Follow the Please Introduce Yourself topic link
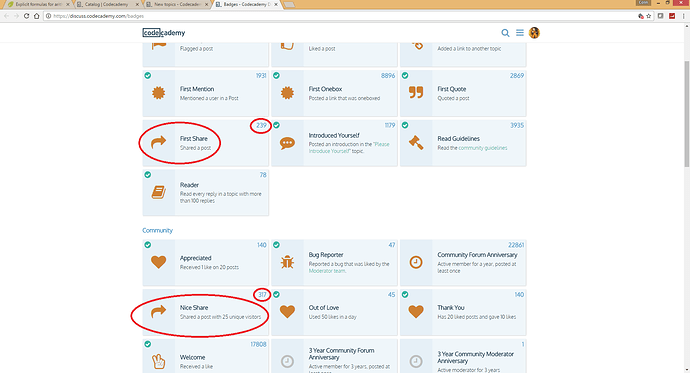The height and width of the screenshot is (373, 690). (349, 147)
